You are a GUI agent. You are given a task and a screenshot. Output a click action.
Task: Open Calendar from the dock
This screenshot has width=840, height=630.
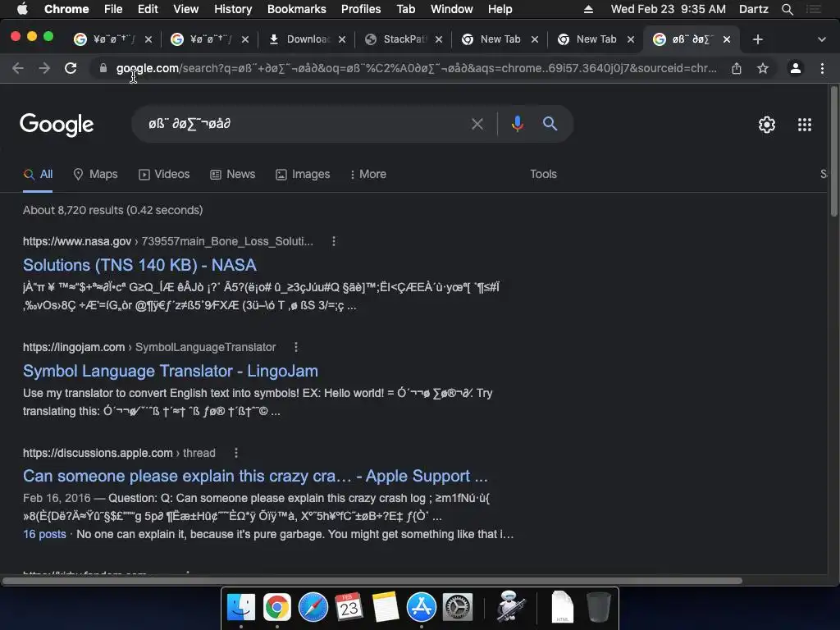[x=349, y=607]
